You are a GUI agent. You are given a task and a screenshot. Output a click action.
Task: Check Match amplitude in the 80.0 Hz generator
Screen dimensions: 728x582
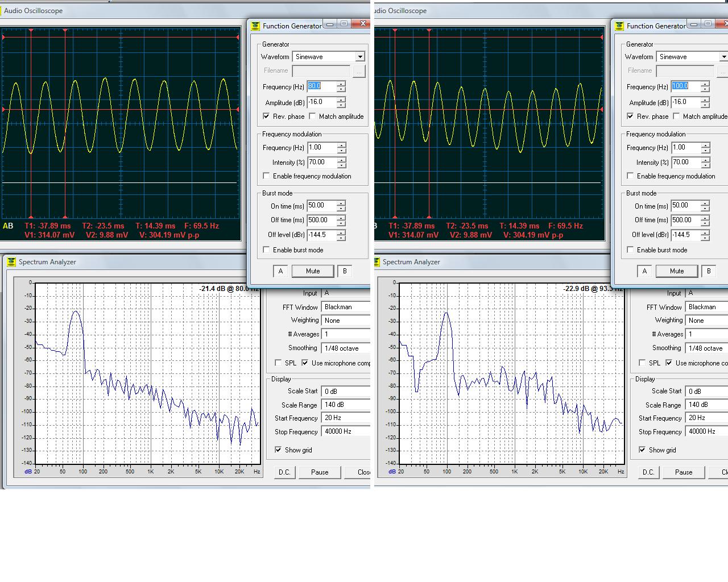(x=312, y=117)
